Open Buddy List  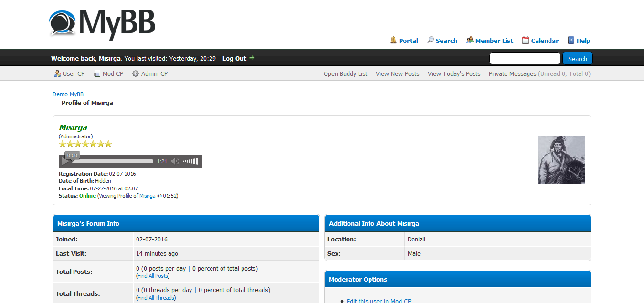pos(345,73)
